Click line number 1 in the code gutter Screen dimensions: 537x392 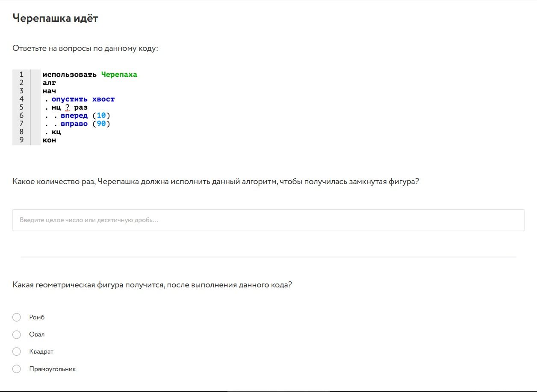click(21, 74)
